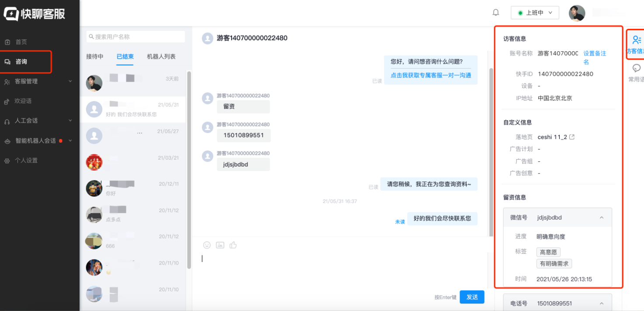The image size is (644, 311).
Task: Click inside the 搜索用户名称 search field
Action: coord(135,36)
